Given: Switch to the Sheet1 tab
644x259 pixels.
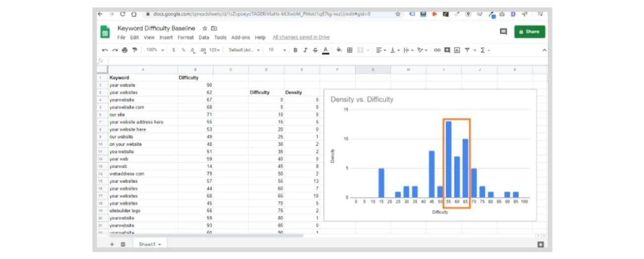Looking at the screenshot, I should [149, 245].
